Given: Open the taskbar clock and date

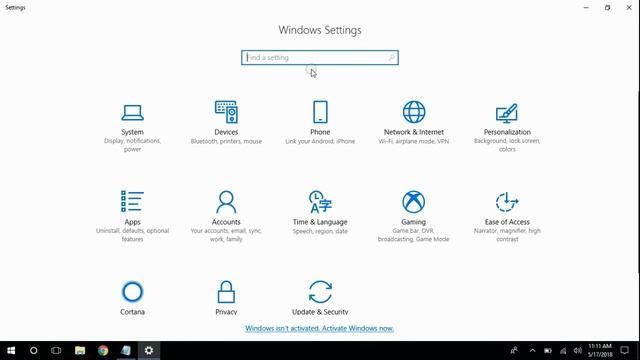Looking at the screenshot, I should coord(600,351).
